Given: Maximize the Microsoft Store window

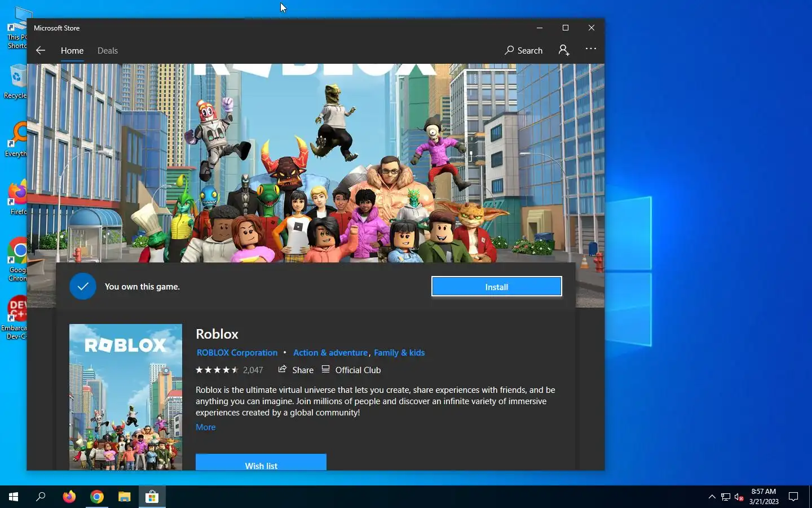Looking at the screenshot, I should pos(566,28).
